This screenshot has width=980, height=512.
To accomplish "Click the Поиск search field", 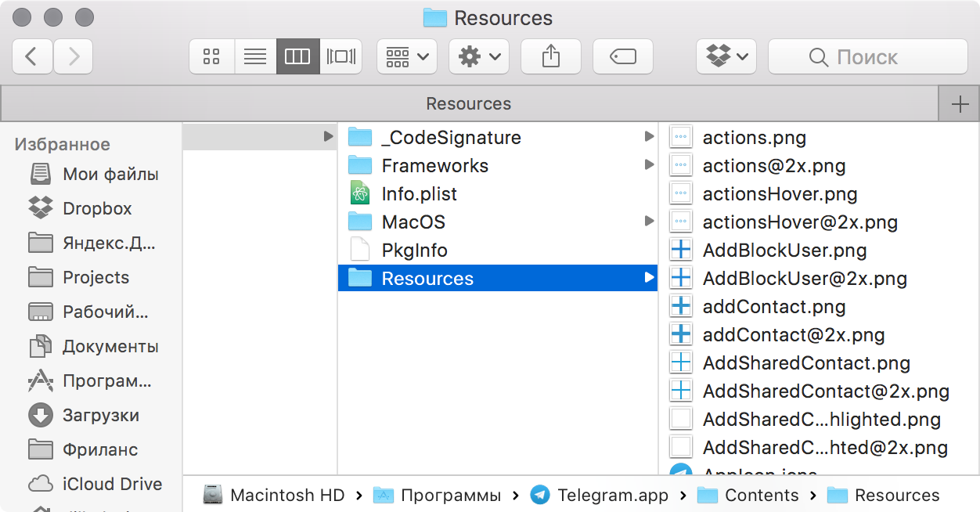I will point(867,56).
